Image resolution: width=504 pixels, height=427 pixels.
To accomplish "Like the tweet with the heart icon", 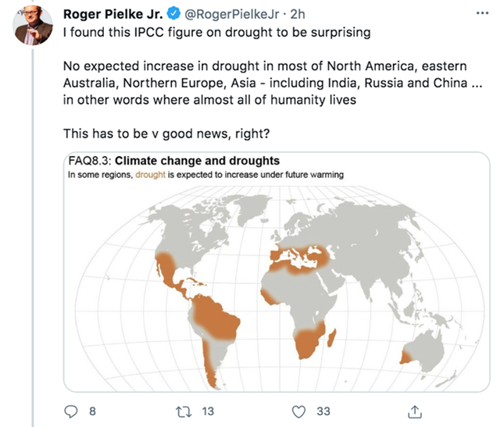I will (298, 410).
